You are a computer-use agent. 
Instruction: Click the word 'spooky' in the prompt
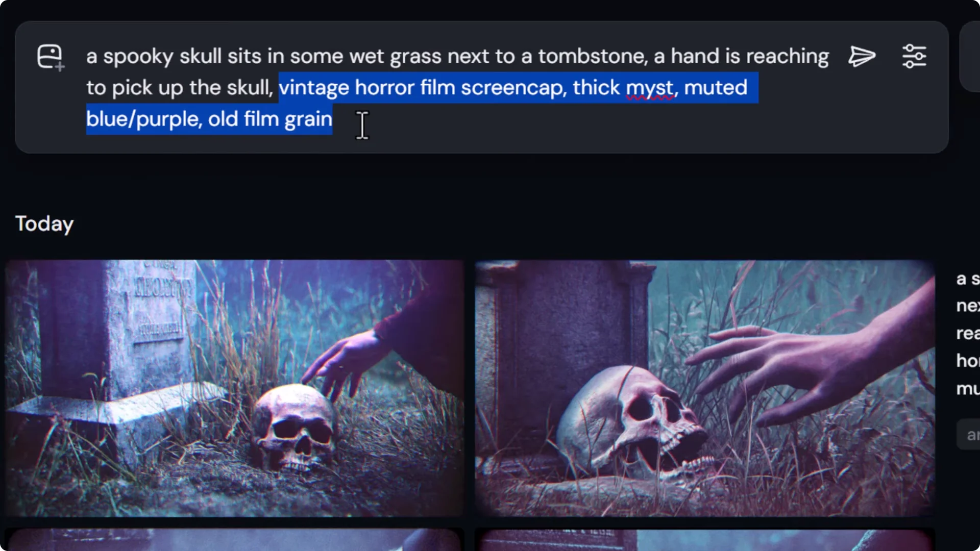tap(138, 57)
